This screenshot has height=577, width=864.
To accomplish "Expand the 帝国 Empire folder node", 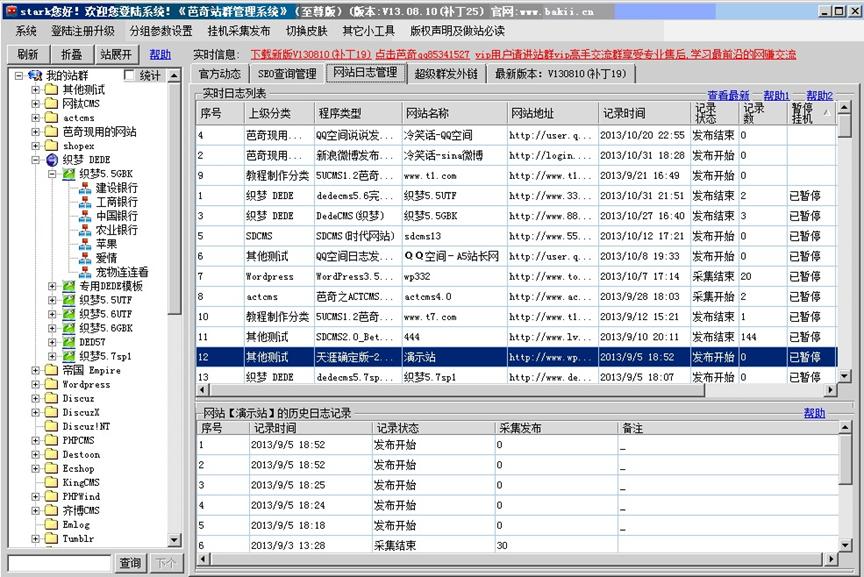I will coord(36,370).
